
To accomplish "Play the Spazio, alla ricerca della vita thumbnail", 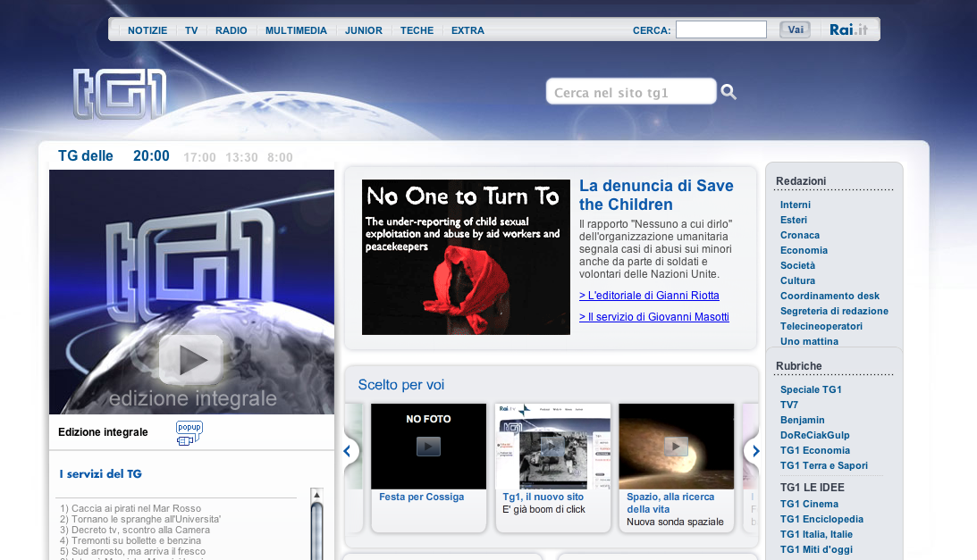I will pos(676,446).
